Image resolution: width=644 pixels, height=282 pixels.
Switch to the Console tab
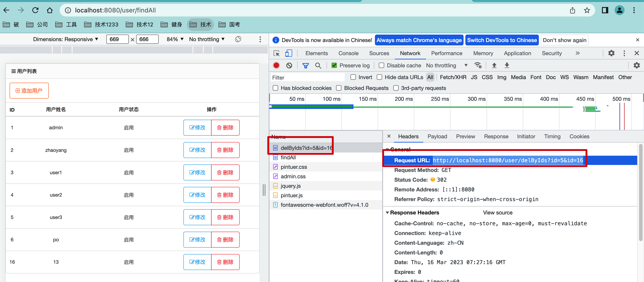click(348, 53)
